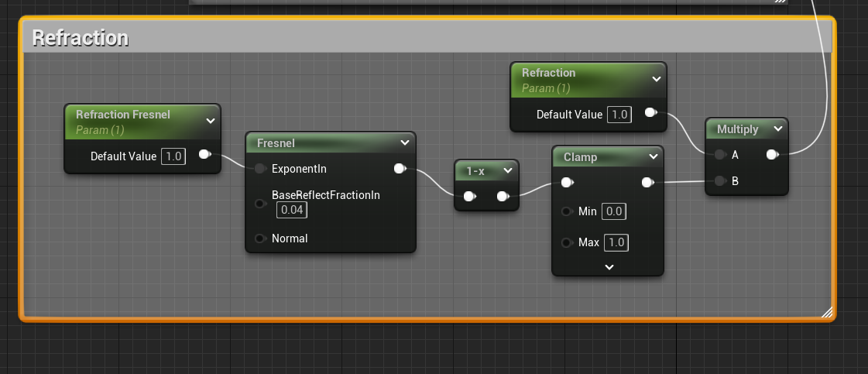
Task: Click Fresnel ExponentIn input pin
Action: [259, 169]
